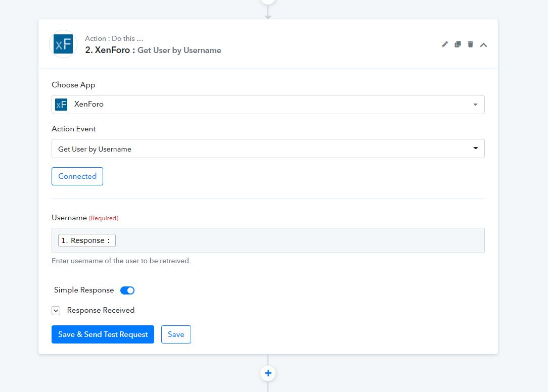Click the large XenForo logo in header
This screenshot has height=392, width=548.
63,44
